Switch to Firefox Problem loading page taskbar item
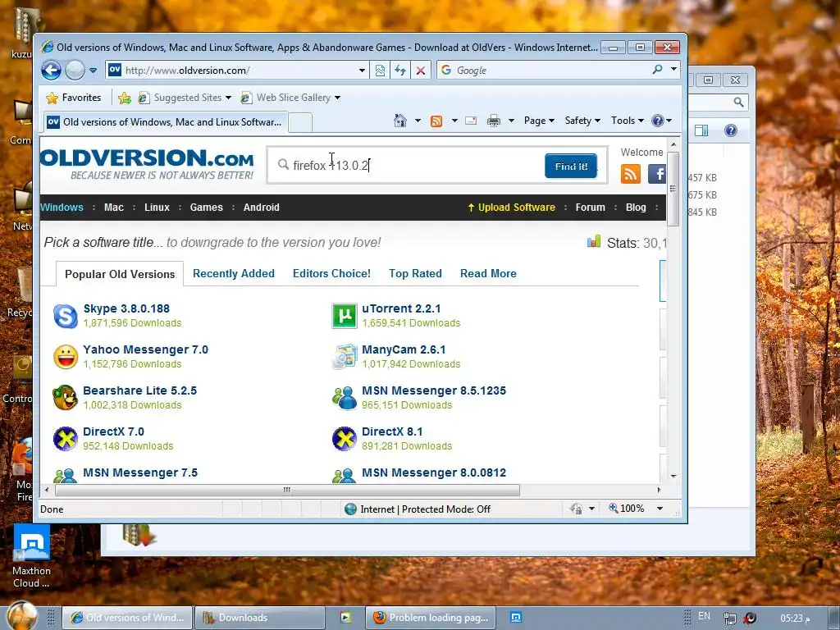Viewport: 840px width, 630px height. (x=431, y=618)
